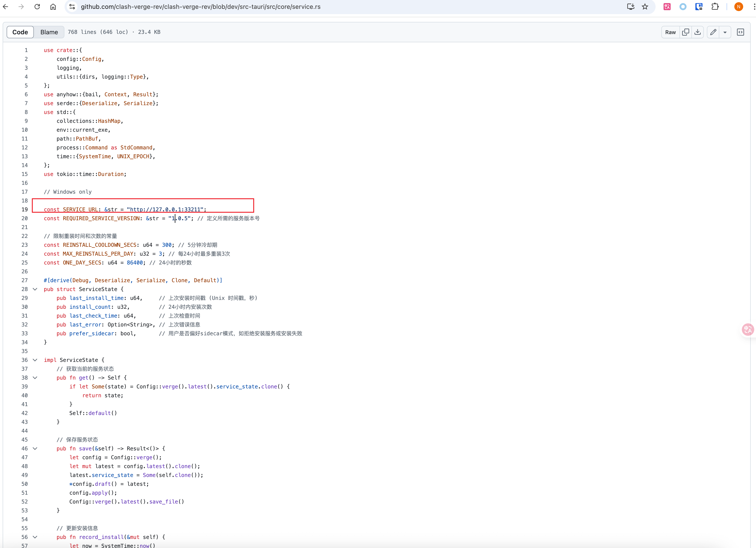Go to browser home page
Viewport: 756px width, 548px height.
tap(53, 7)
